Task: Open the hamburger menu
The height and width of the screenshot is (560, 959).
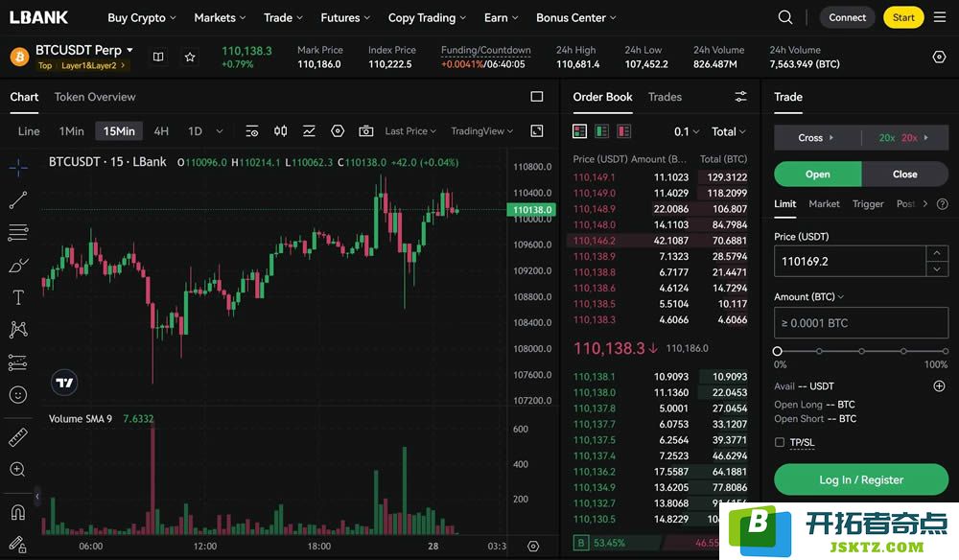Action: 940,17
